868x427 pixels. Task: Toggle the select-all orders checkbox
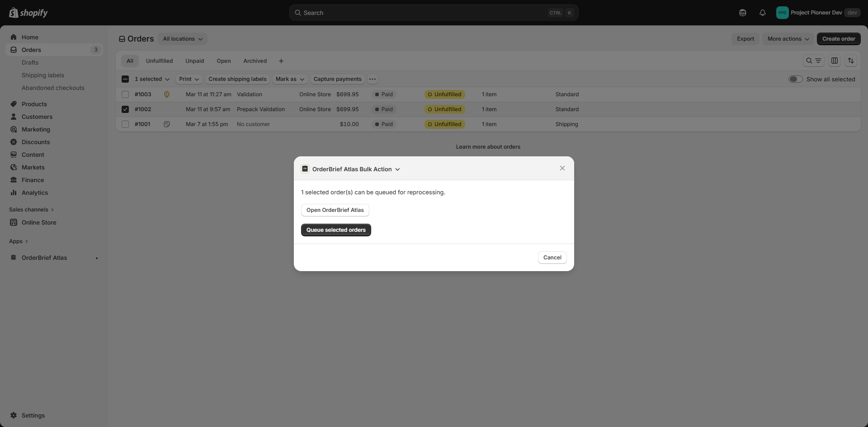(125, 79)
